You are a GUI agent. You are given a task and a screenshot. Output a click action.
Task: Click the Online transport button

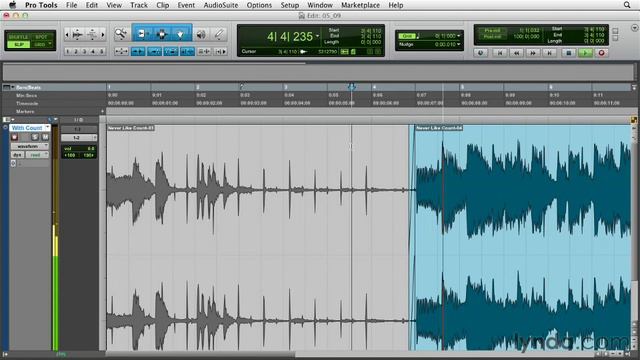[480, 53]
